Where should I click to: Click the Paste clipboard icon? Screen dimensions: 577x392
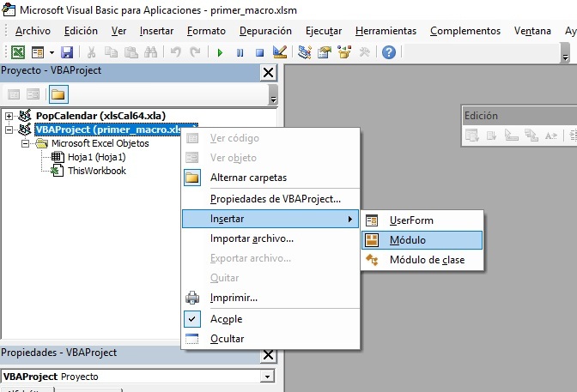coord(131,52)
